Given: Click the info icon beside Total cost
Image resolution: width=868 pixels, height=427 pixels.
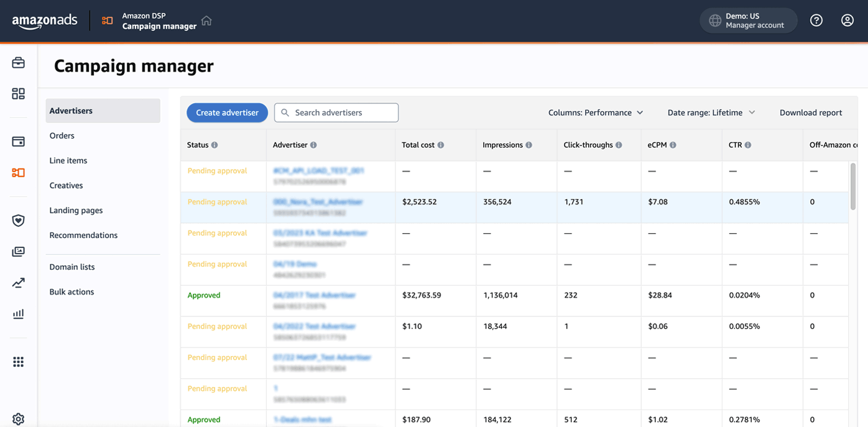Looking at the screenshot, I should click(441, 145).
